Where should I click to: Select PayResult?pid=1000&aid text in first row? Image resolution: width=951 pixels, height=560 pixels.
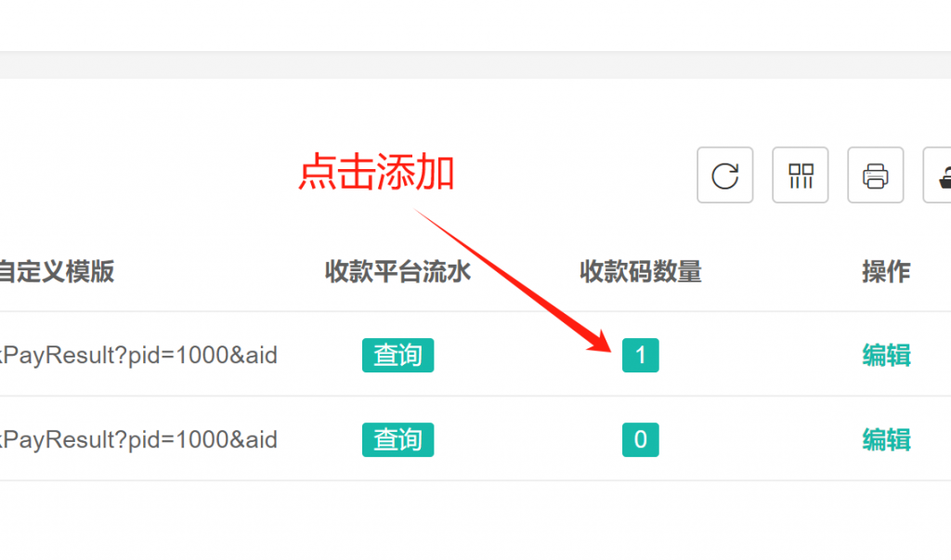(139, 356)
